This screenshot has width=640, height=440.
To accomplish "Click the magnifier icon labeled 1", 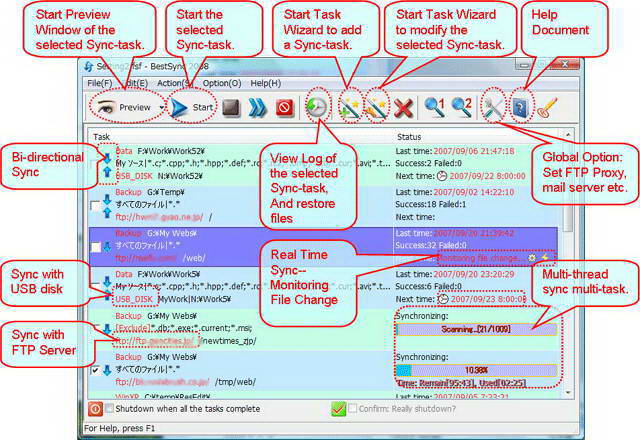I will point(434,108).
